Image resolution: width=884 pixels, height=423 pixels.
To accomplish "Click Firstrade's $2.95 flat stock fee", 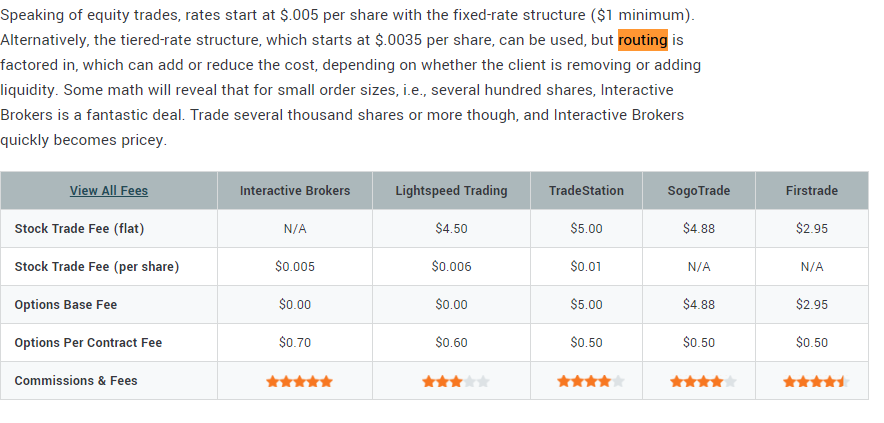I will 812,228.
